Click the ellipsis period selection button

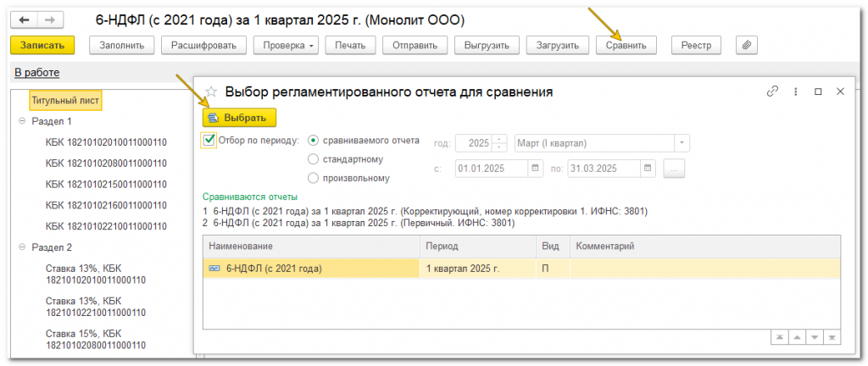click(674, 169)
